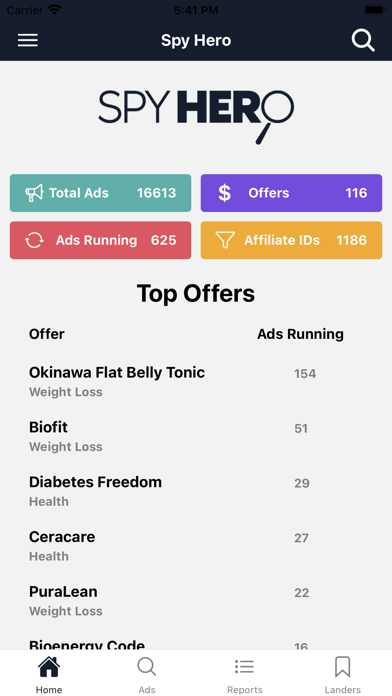Open the hamburger menu icon

[x=28, y=40]
